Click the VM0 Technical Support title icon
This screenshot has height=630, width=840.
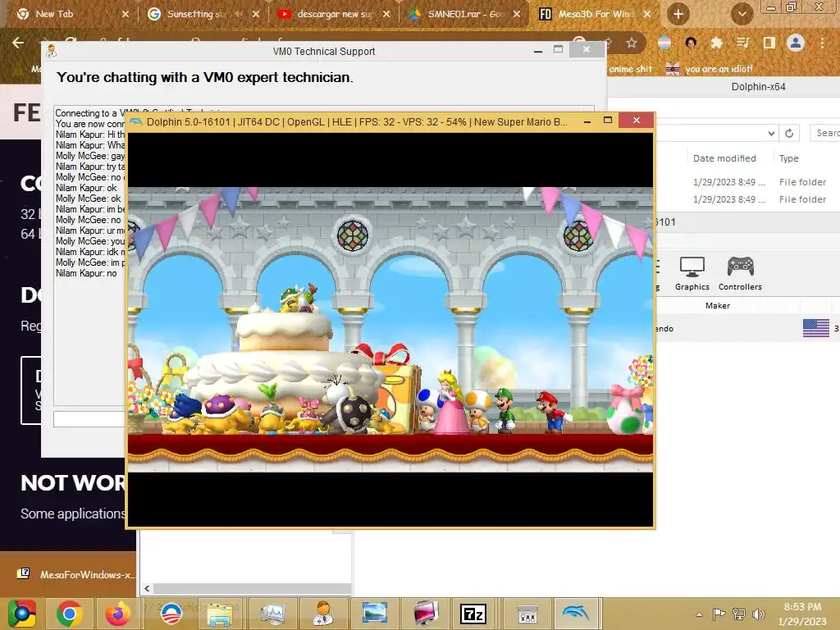click(x=52, y=52)
